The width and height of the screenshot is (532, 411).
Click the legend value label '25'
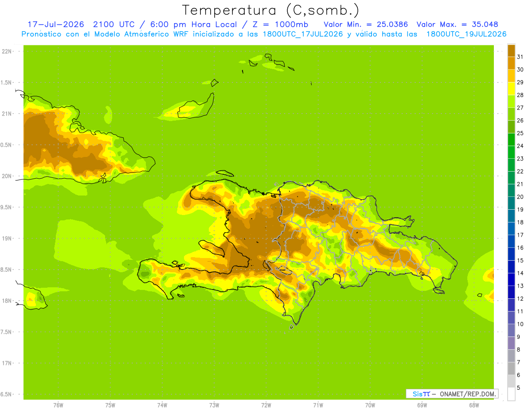point(520,133)
